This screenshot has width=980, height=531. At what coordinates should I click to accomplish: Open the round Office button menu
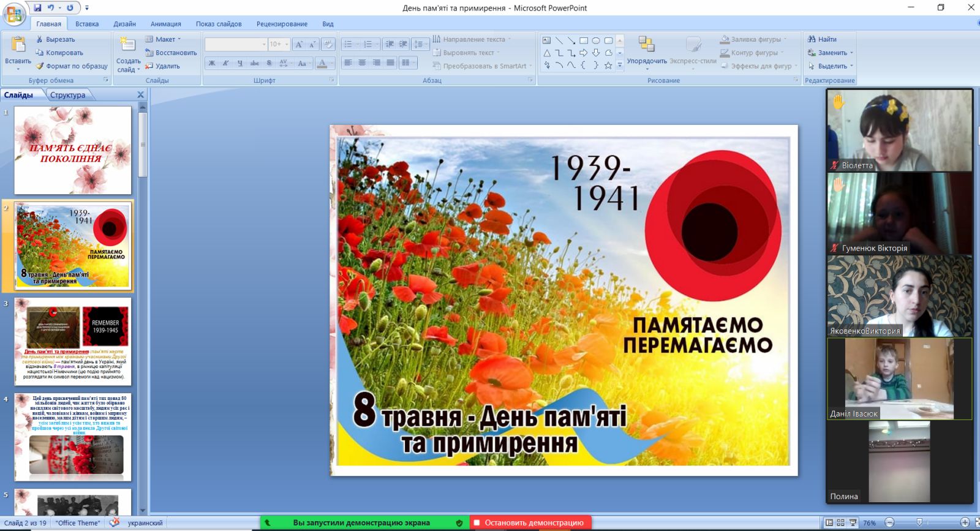coord(14,14)
